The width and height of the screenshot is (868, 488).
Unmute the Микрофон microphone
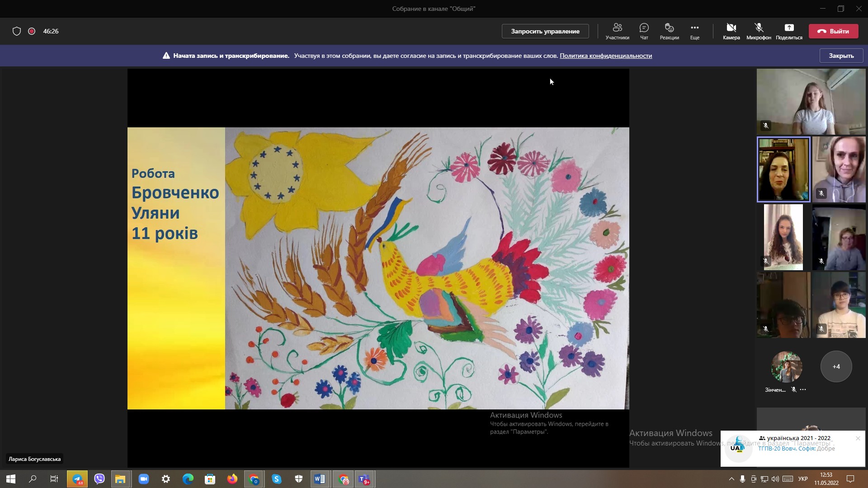pyautogui.click(x=759, y=31)
